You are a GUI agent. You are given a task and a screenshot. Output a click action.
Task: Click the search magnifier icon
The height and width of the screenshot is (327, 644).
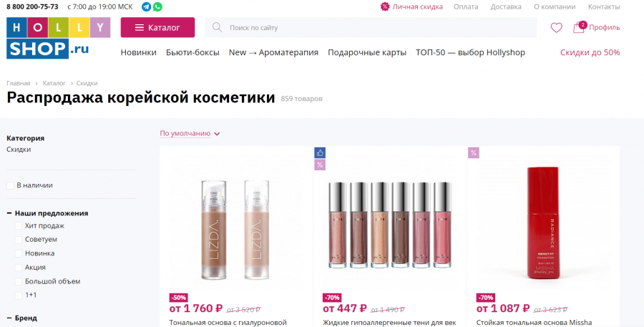click(218, 27)
